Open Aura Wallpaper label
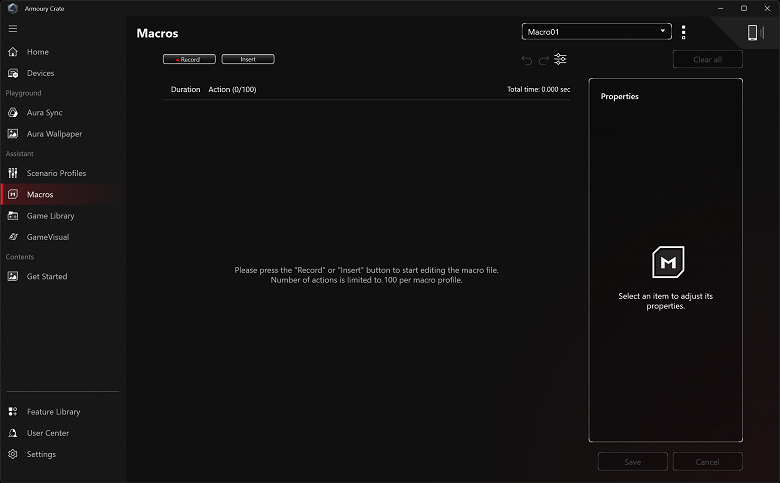 pyautogui.click(x=54, y=134)
